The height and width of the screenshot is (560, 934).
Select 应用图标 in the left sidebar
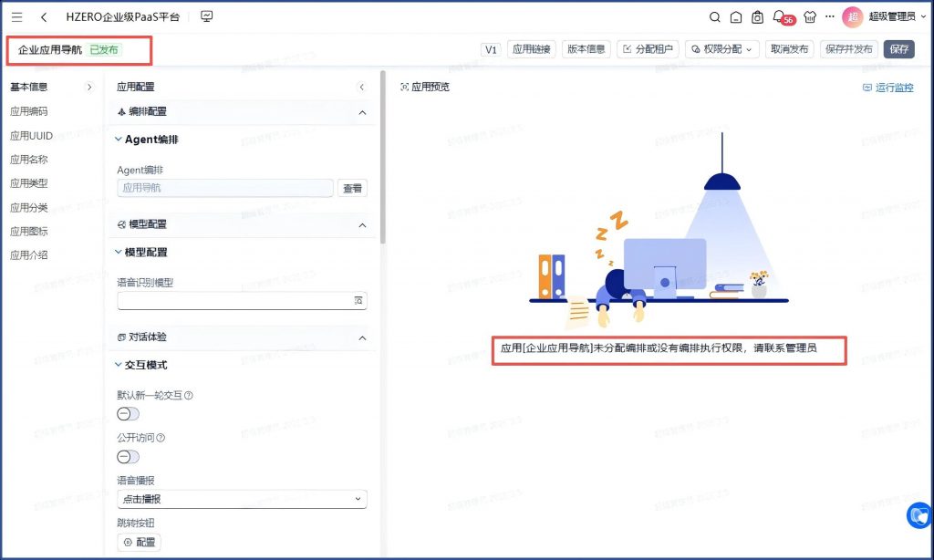29,232
